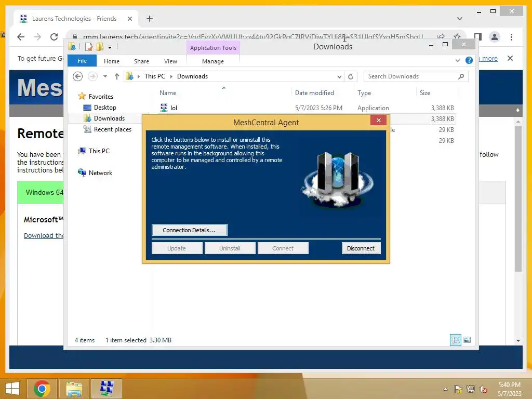Open Chrome three-dot menu
This screenshot has width=532, height=399.
(511, 37)
